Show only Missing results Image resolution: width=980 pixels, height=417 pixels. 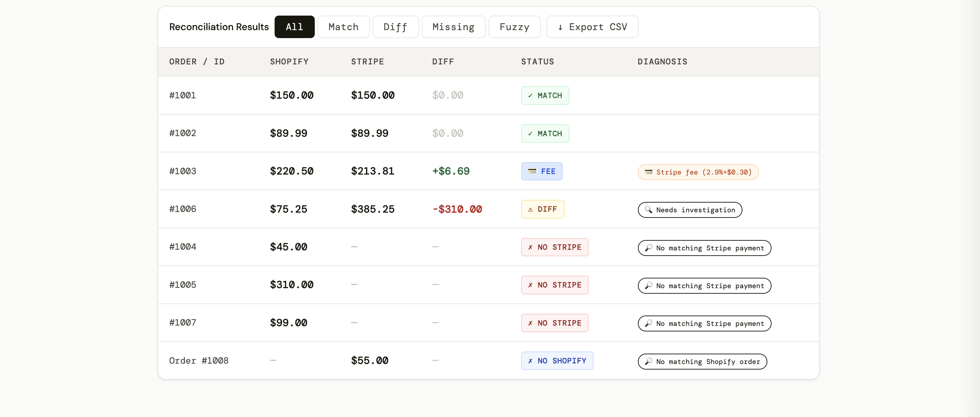453,27
